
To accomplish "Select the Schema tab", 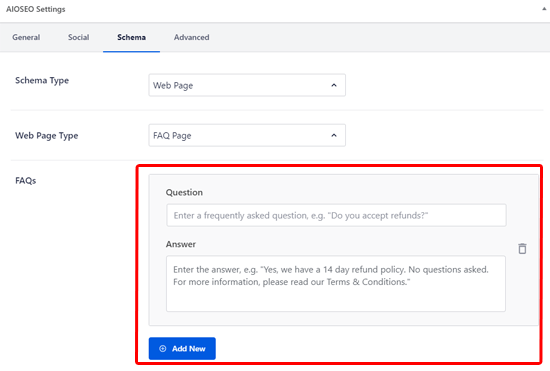I will click(132, 37).
